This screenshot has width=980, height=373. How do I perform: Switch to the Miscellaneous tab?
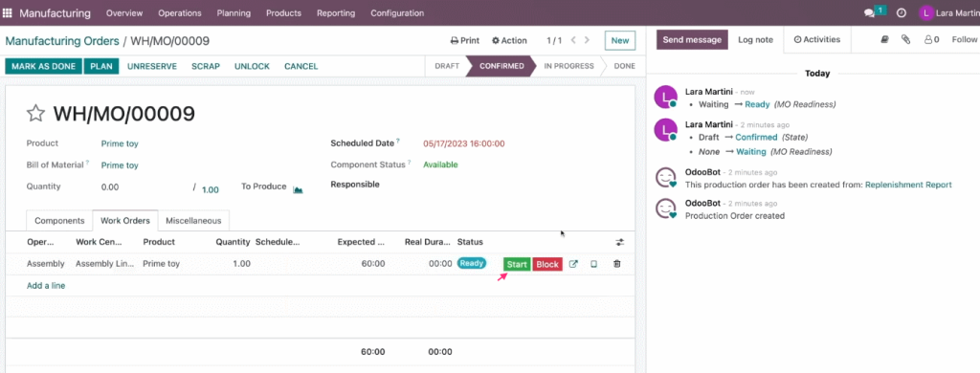click(193, 221)
